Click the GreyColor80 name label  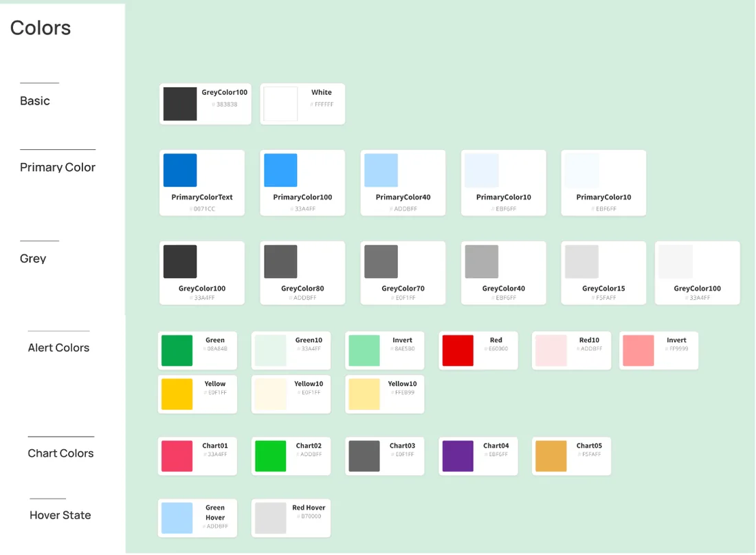pos(302,288)
